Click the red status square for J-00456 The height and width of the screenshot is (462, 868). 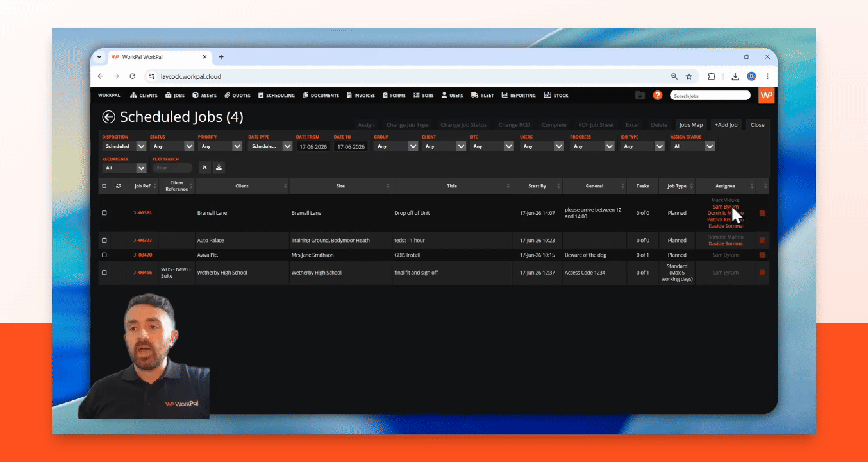click(x=762, y=273)
